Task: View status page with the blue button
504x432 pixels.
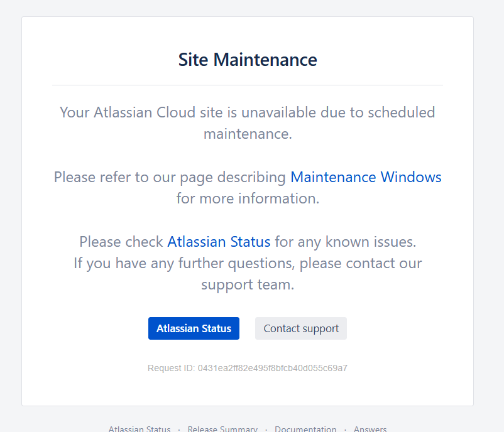Action: [194, 328]
